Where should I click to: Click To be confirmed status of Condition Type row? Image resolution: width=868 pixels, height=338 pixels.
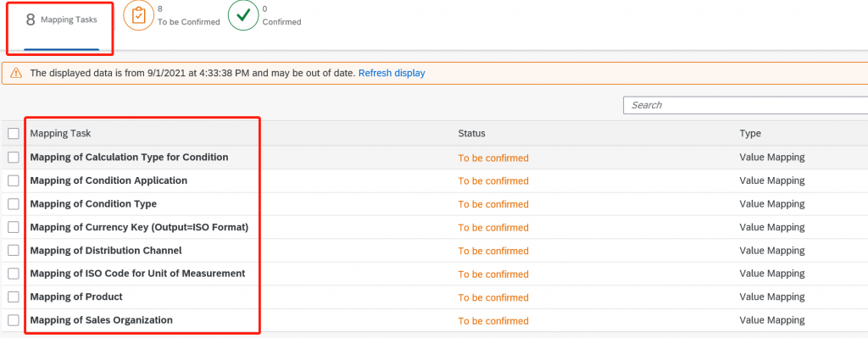[x=493, y=204]
